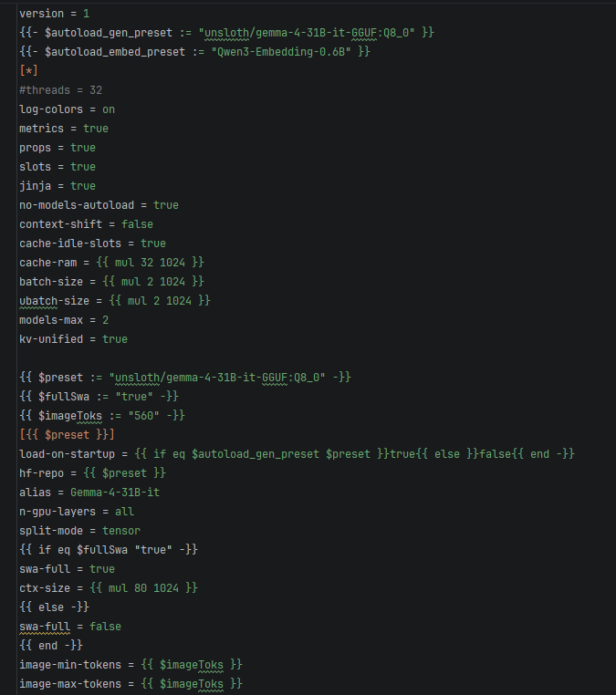
Task: Click alias value Gemma-4-31B-it
Action: tap(115, 493)
